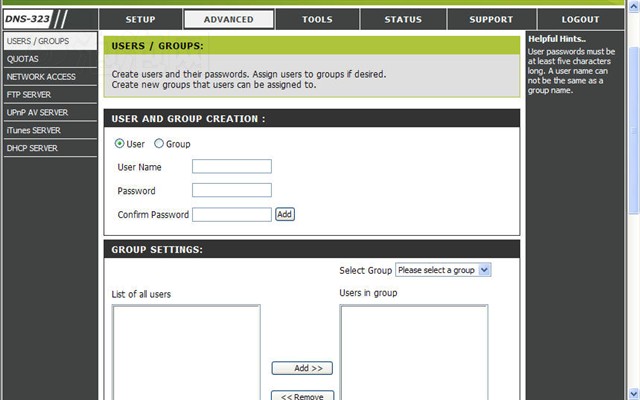Focus the User Name field

[231, 166]
